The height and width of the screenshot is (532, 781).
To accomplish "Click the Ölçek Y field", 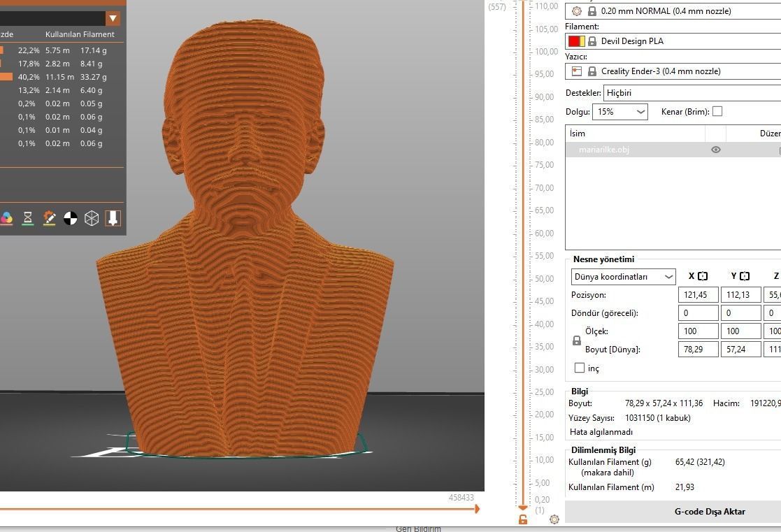I will pyautogui.click(x=740, y=331).
